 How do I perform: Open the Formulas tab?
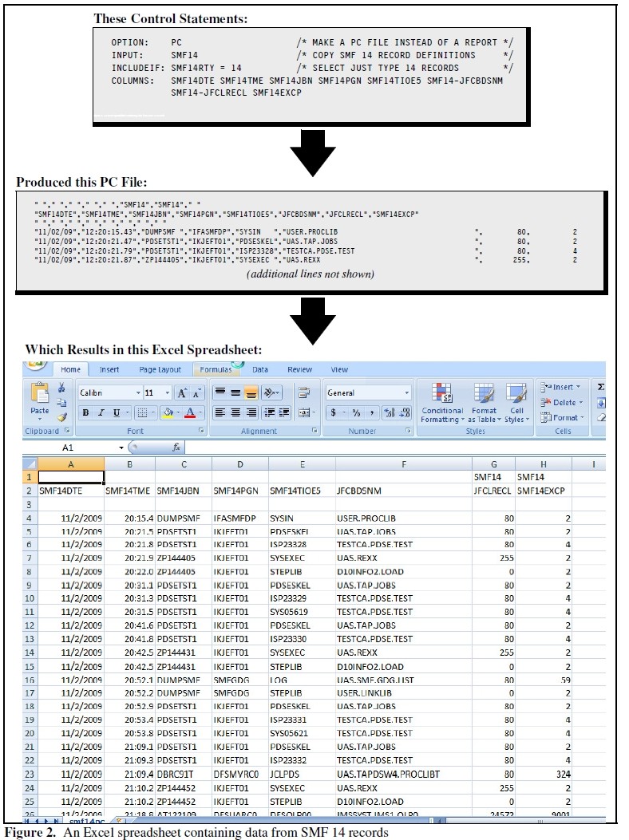pos(216,369)
